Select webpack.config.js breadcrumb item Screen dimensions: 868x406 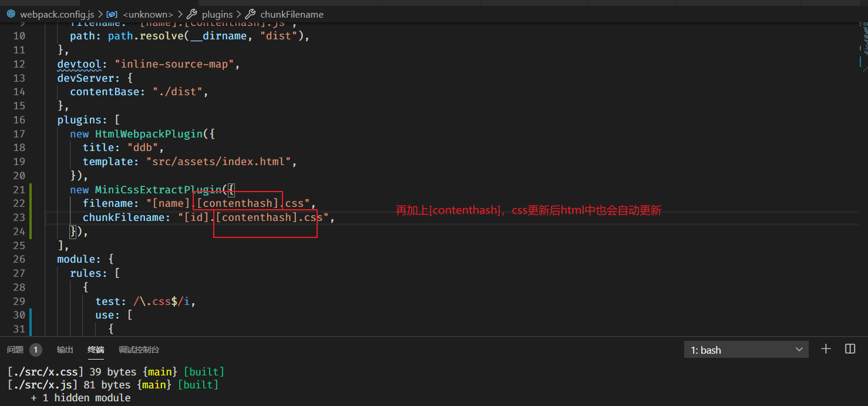[x=57, y=14]
